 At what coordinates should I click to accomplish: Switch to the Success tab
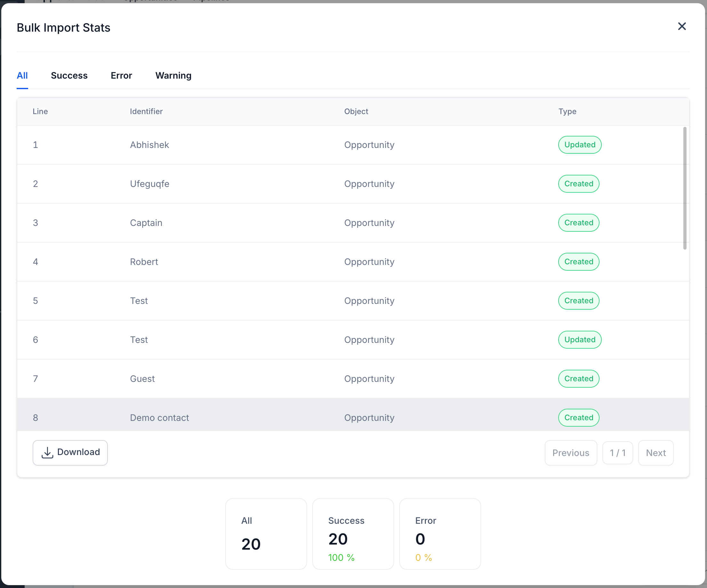pyautogui.click(x=69, y=75)
